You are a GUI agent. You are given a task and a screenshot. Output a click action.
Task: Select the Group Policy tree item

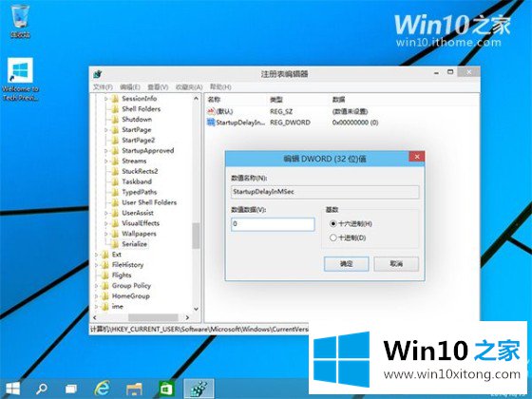131,286
